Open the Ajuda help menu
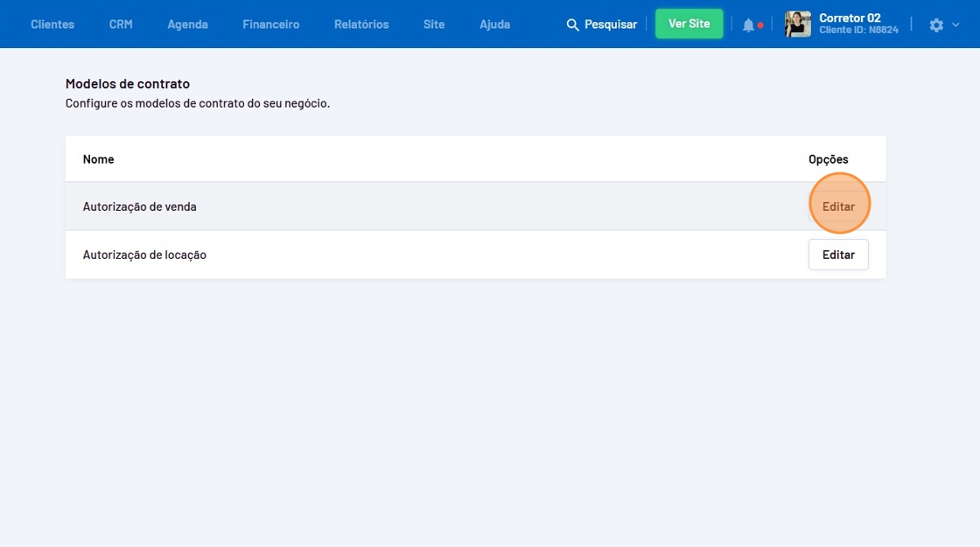Screen dimensions: 980x547 pyautogui.click(x=494, y=25)
